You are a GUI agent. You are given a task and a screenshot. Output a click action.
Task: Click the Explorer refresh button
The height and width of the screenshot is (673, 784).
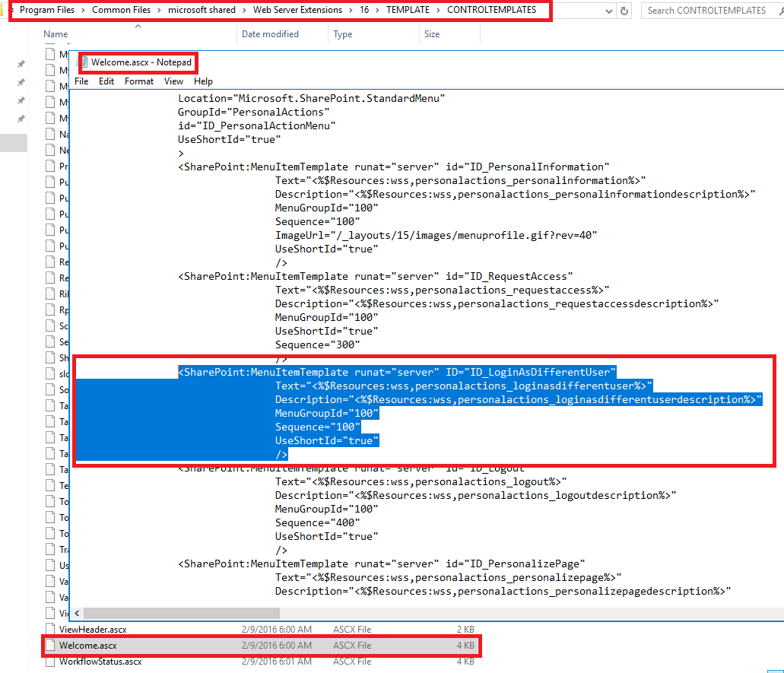point(624,11)
